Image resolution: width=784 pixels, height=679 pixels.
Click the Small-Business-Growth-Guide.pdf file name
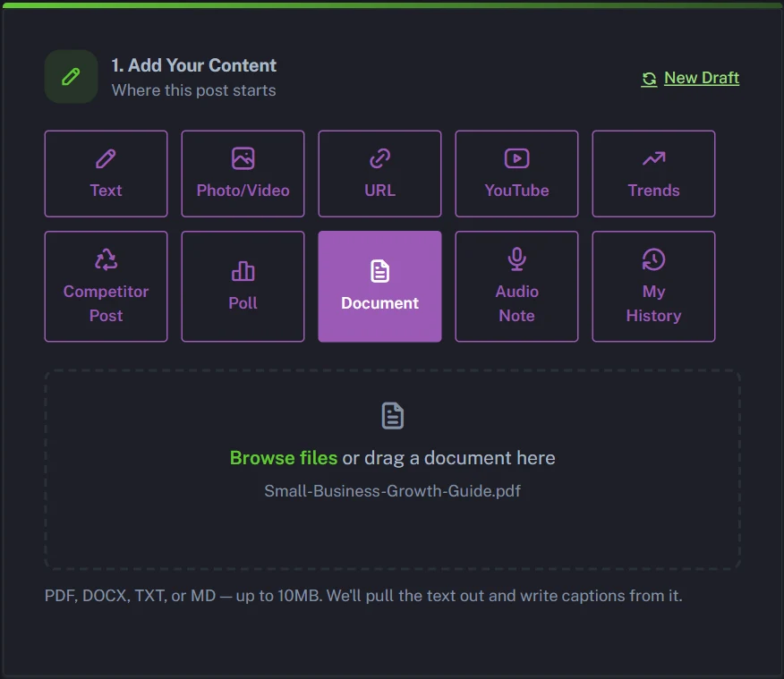coord(393,490)
